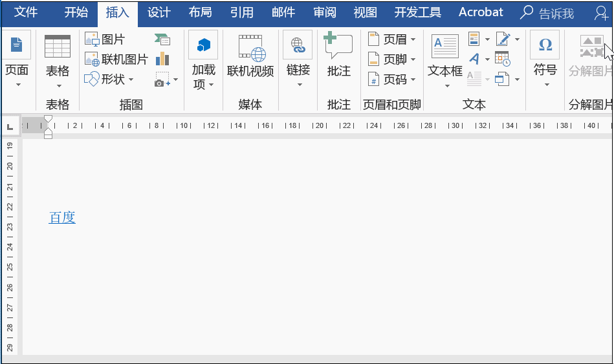
Task: Insert 联机视频 online video
Action: click(250, 57)
